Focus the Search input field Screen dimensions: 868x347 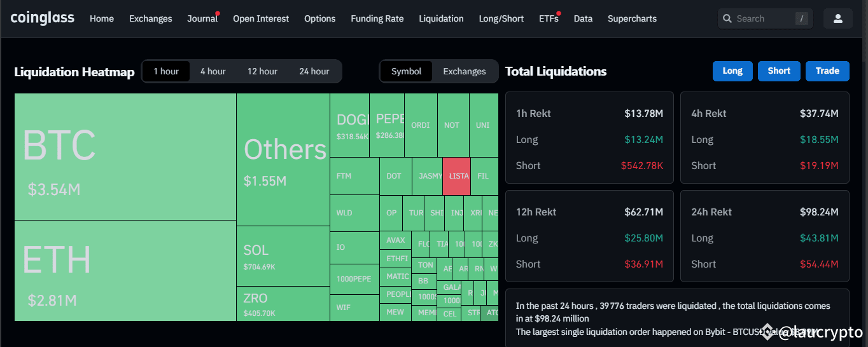[x=766, y=18]
